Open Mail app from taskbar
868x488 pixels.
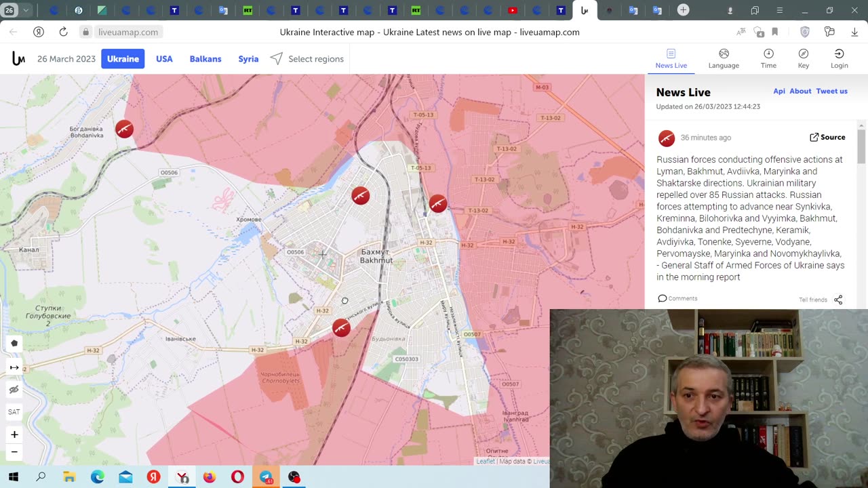coord(125,477)
